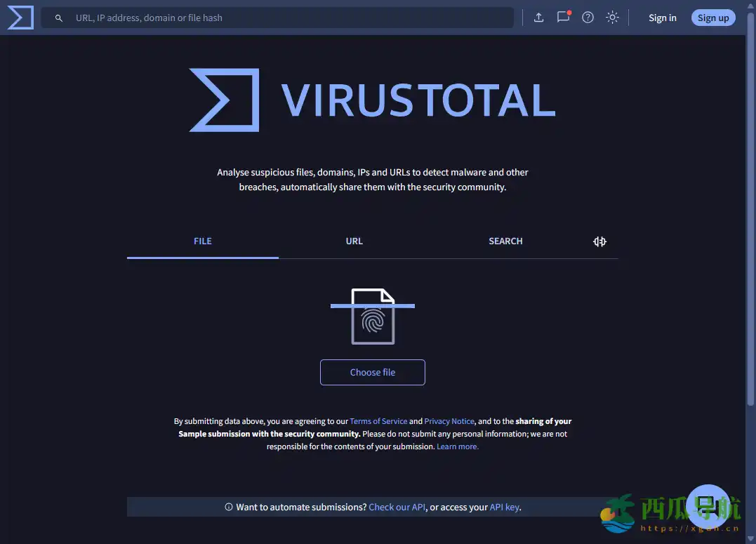756x544 pixels.
Task: Click the Sign up button
Action: tap(713, 17)
